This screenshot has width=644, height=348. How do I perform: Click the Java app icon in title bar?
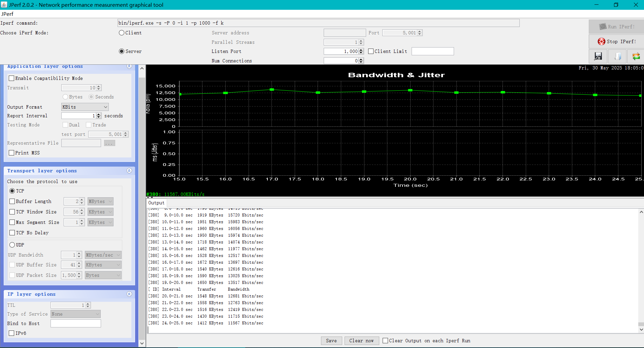(4, 5)
